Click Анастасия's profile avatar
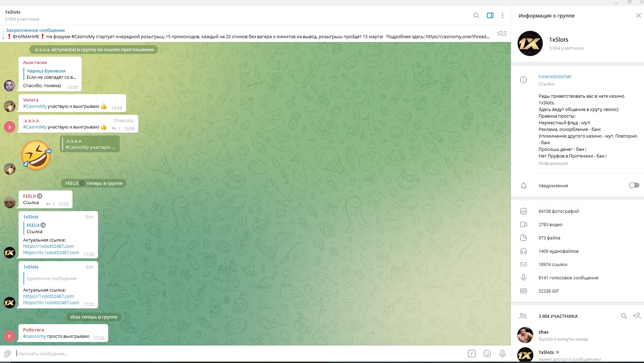 tap(9, 85)
